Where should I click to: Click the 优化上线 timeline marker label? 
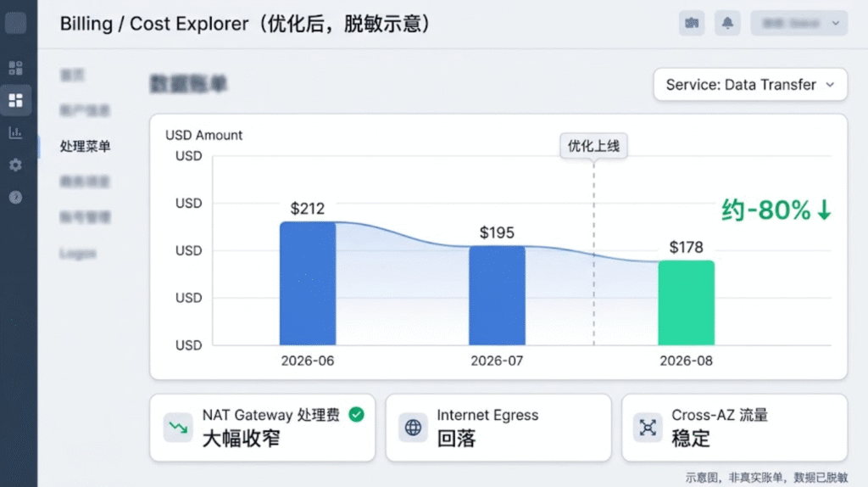coord(593,146)
